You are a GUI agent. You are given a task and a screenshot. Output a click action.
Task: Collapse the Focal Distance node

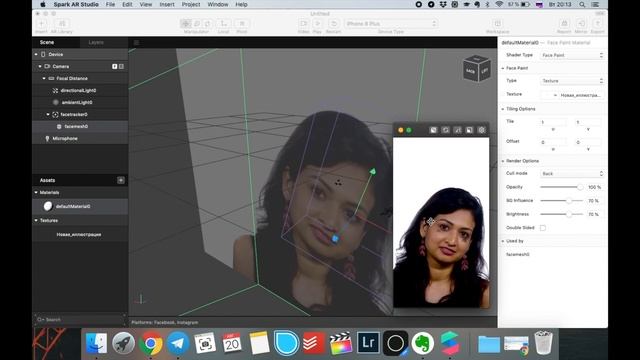44,78
